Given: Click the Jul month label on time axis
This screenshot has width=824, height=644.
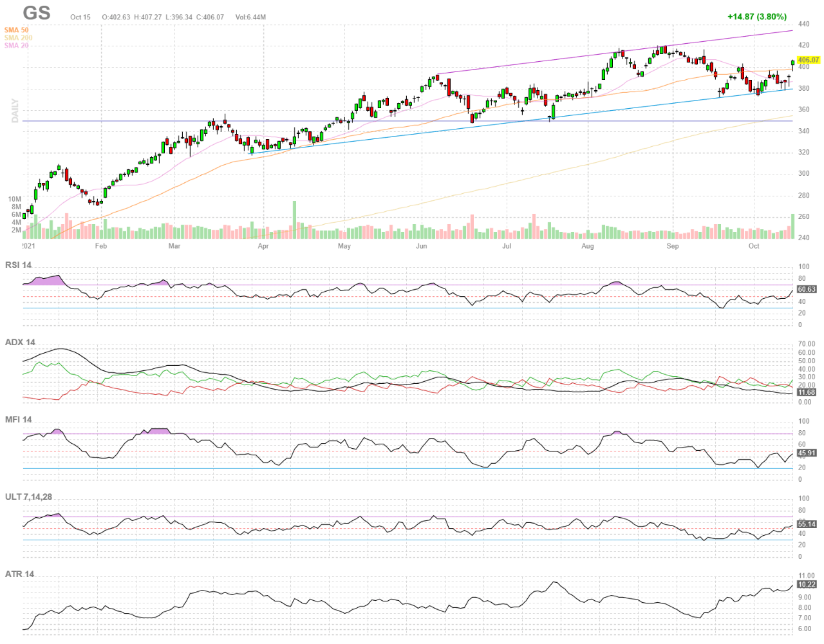Looking at the screenshot, I should pos(507,246).
